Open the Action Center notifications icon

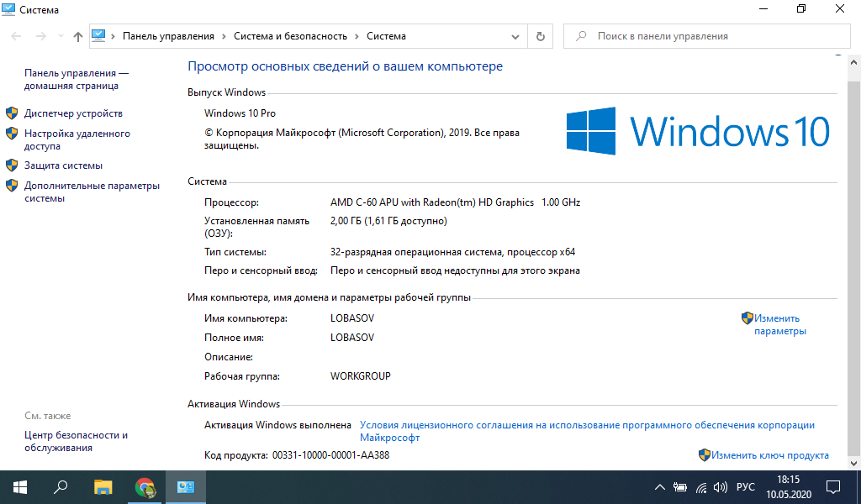(833, 487)
